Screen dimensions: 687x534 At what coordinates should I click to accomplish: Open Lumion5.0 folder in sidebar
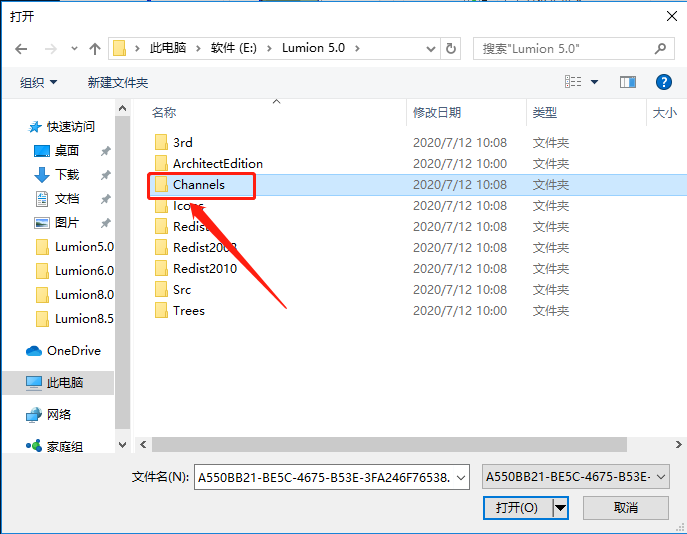point(74,247)
